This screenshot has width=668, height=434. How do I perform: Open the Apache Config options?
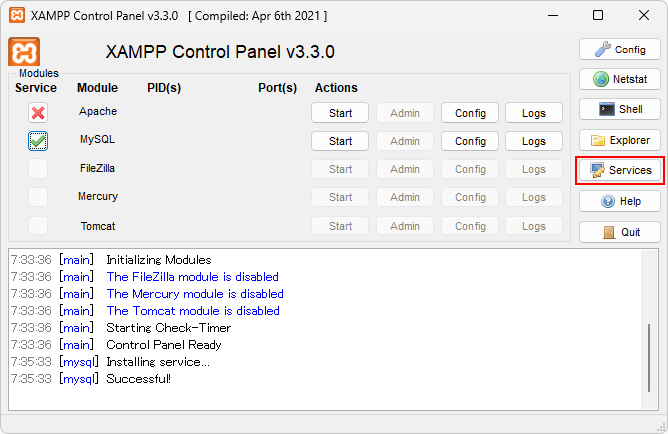coord(470,113)
